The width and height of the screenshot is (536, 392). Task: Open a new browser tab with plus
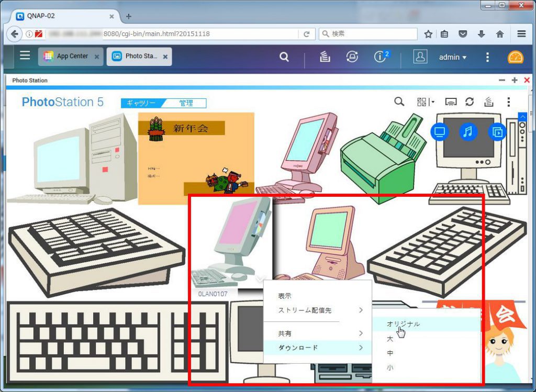click(129, 16)
